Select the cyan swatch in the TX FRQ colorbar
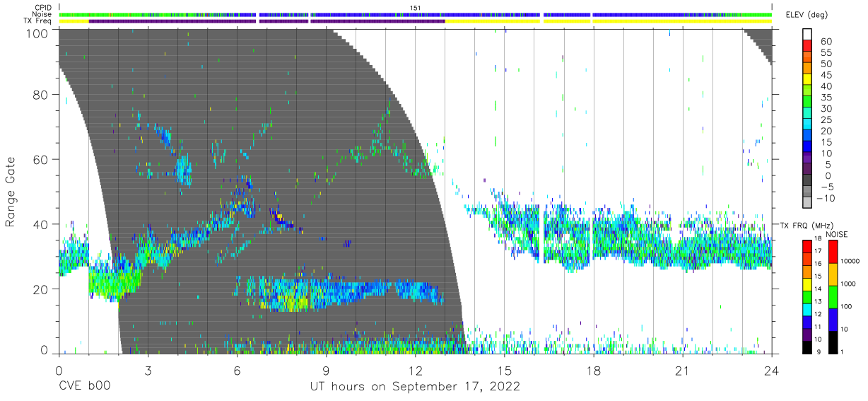 (x=807, y=310)
